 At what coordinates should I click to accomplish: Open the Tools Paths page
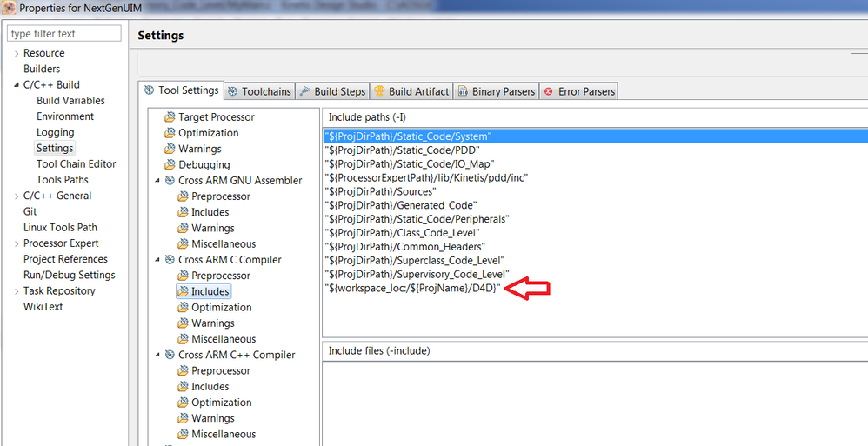63,180
